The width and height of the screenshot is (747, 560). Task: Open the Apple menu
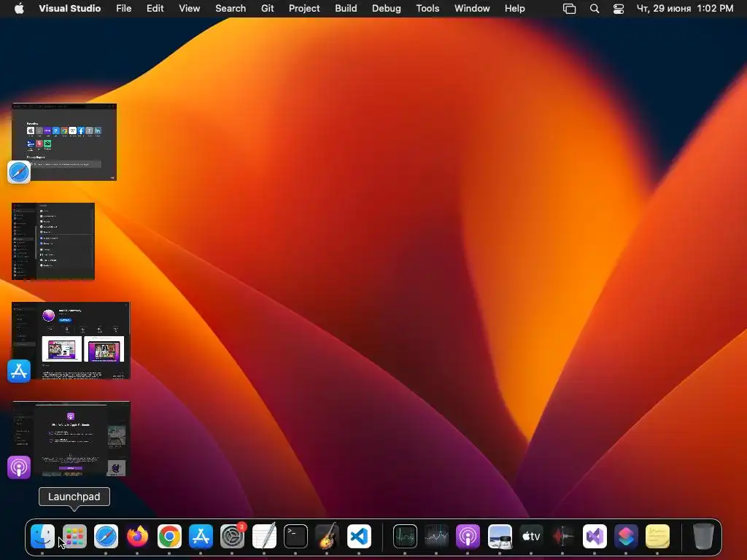click(x=19, y=8)
